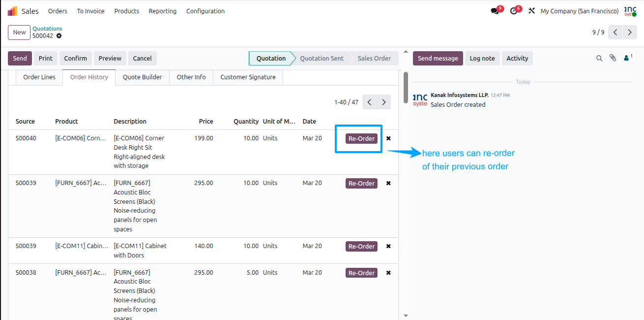Remove the S00039 Acoustic Bloc Screens line
This screenshot has height=320, width=644.
click(388, 183)
